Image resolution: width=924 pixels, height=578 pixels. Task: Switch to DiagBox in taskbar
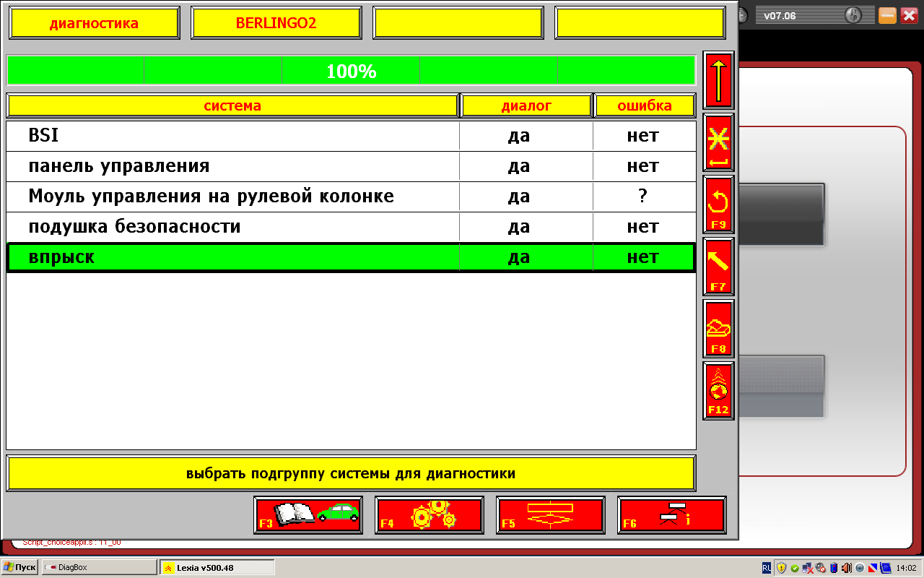tap(99, 567)
